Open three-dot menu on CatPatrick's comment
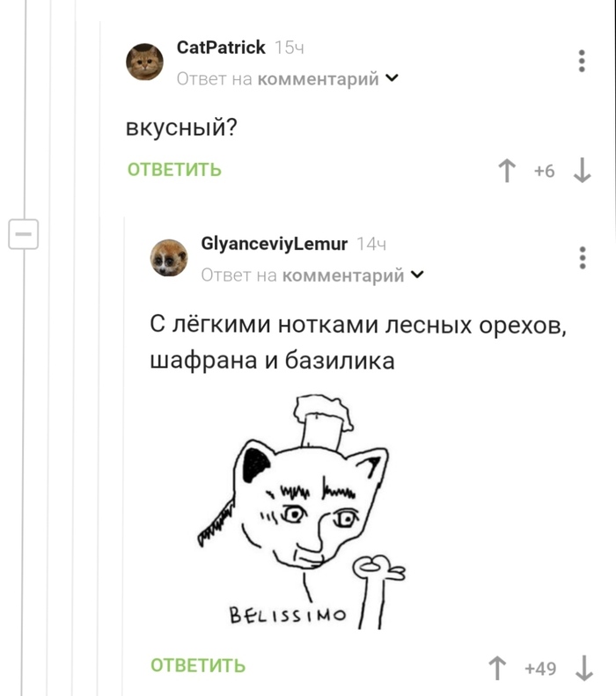 (x=582, y=61)
